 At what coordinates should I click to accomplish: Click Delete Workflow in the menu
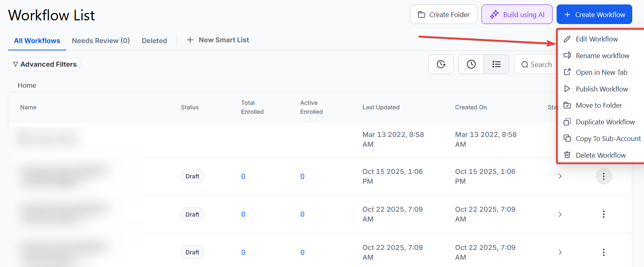coord(600,155)
